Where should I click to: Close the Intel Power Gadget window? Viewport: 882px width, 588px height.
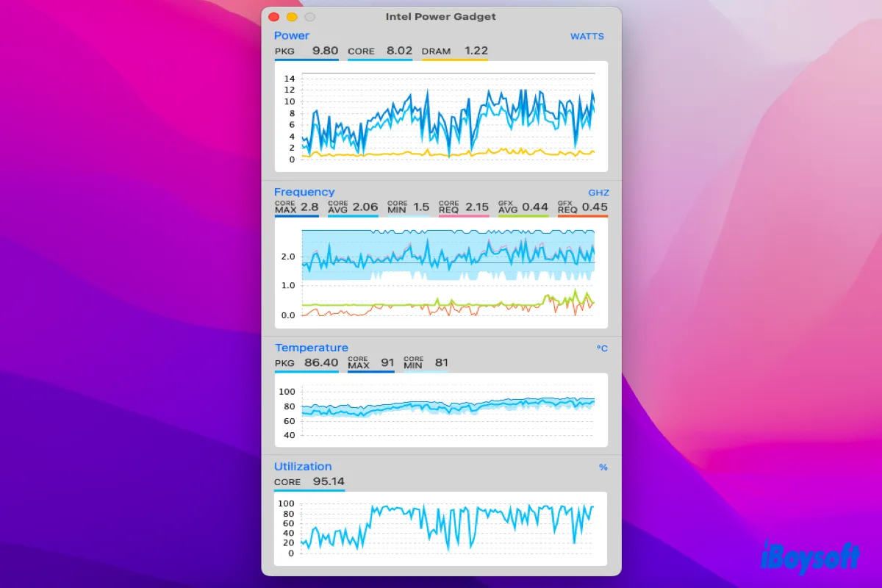[273, 17]
